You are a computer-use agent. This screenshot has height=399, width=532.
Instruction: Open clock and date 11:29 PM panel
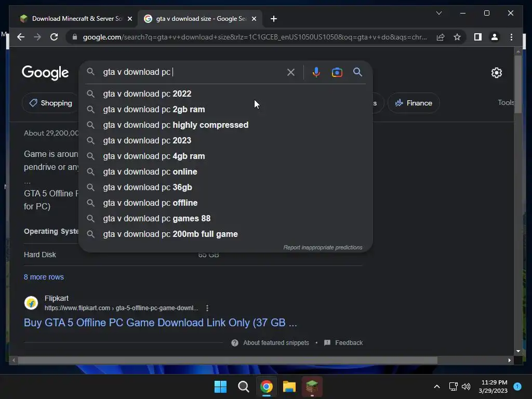[x=494, y=387]
